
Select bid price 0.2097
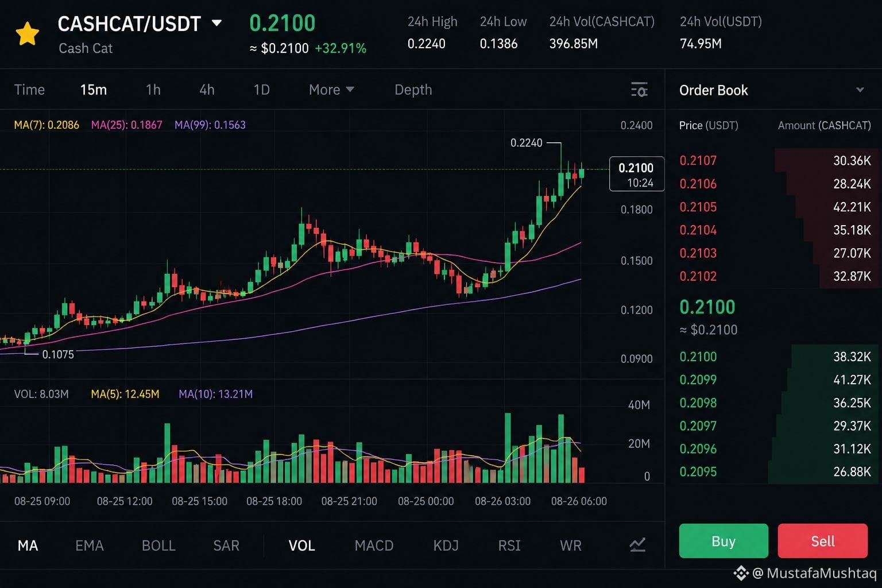(698, 426)
